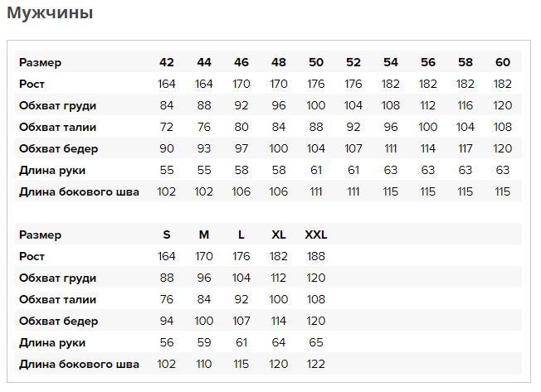
Task: Select size 50 column header
Action: tap(316, 62)
